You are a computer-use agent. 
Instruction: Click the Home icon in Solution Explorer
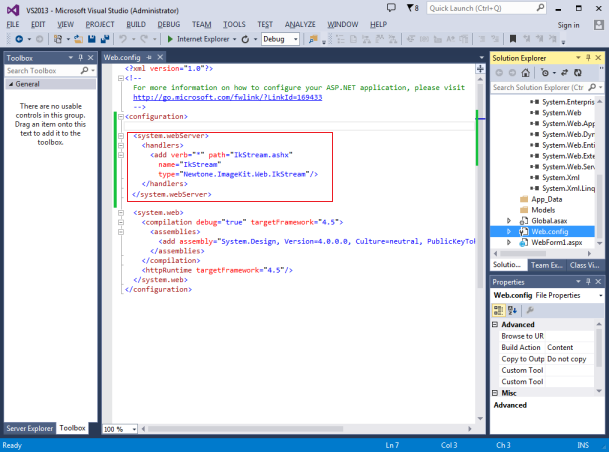(x=525, y=73)
